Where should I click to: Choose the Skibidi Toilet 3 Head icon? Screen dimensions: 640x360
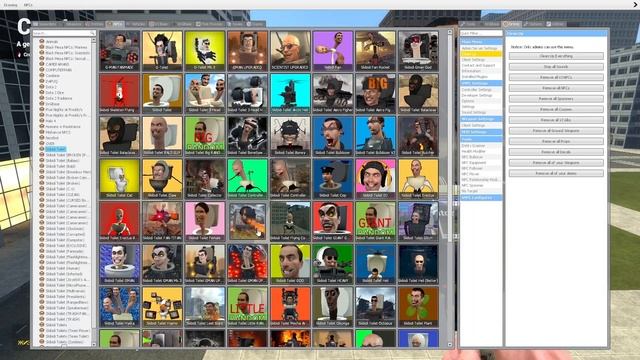[205, 93]
